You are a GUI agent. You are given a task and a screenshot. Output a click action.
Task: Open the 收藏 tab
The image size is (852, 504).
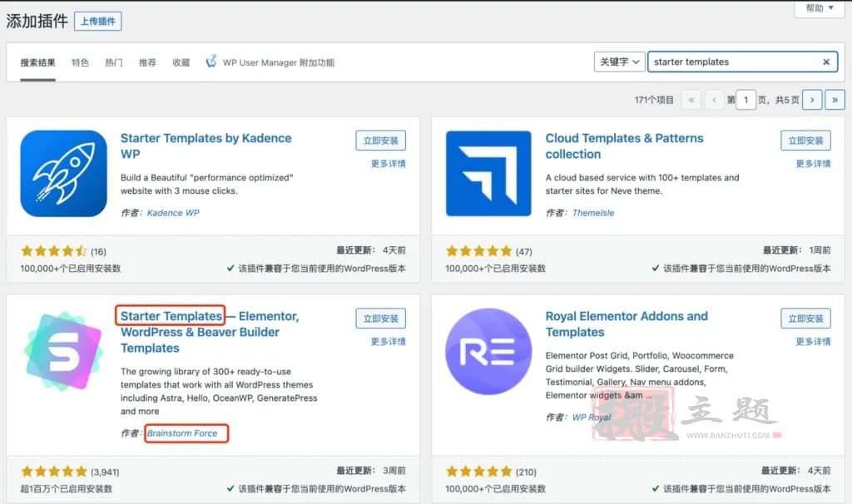(181, 62)
